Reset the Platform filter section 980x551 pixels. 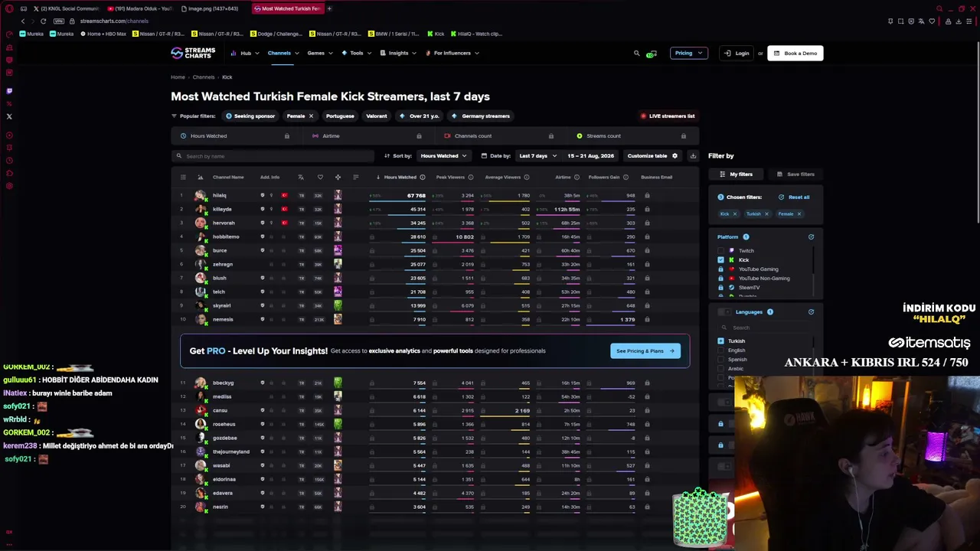[811, 237]
